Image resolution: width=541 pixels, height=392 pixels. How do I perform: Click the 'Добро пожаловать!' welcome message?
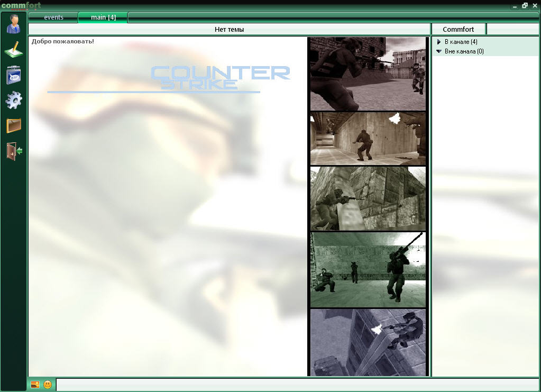point(63,41)
